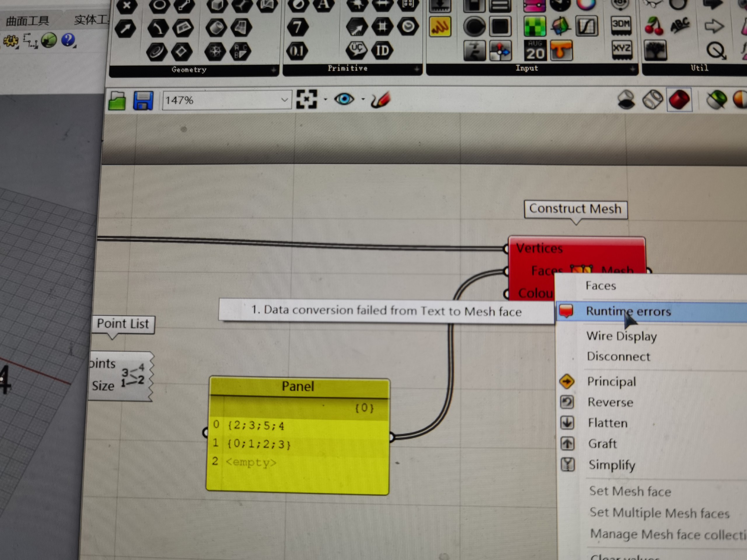Open the 147% zoom level dropdown
Screen dimensions: 747x560
tap(284, 100)
